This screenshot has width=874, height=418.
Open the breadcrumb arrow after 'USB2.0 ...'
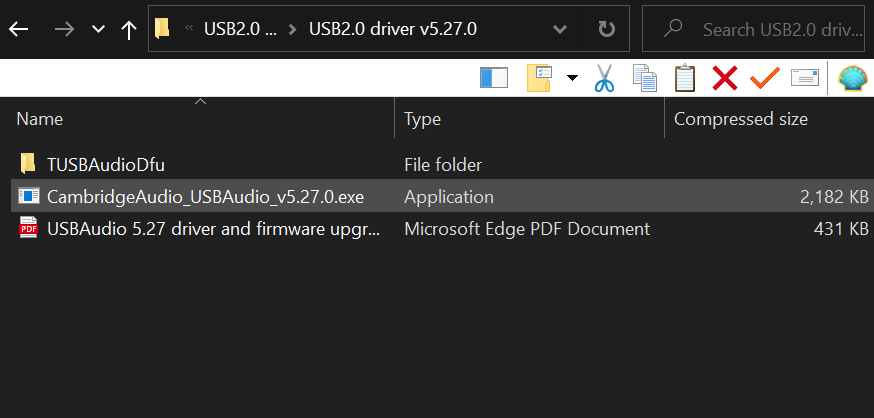pos(292,29)
